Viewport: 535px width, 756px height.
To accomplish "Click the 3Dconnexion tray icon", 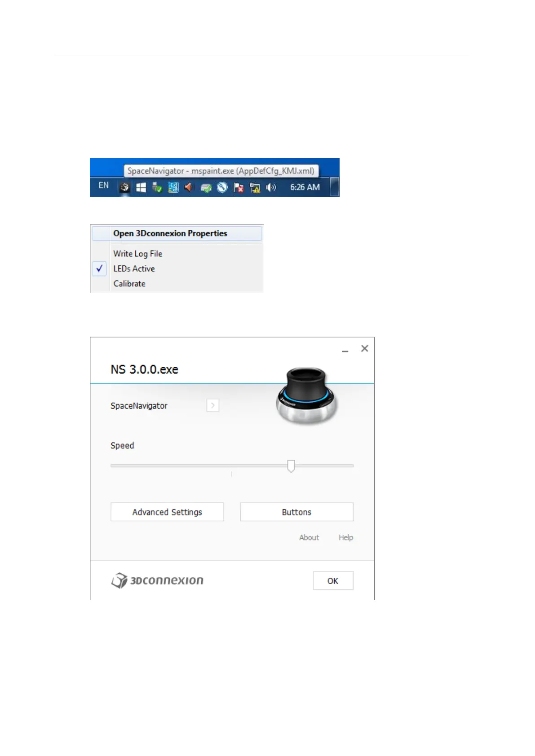I will [x=125, y=187].
